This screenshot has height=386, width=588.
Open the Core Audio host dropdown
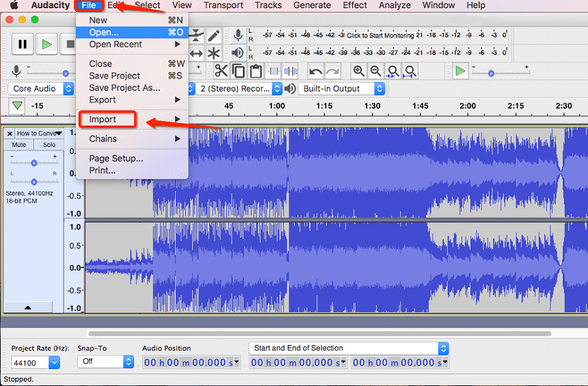click(40, 89)
